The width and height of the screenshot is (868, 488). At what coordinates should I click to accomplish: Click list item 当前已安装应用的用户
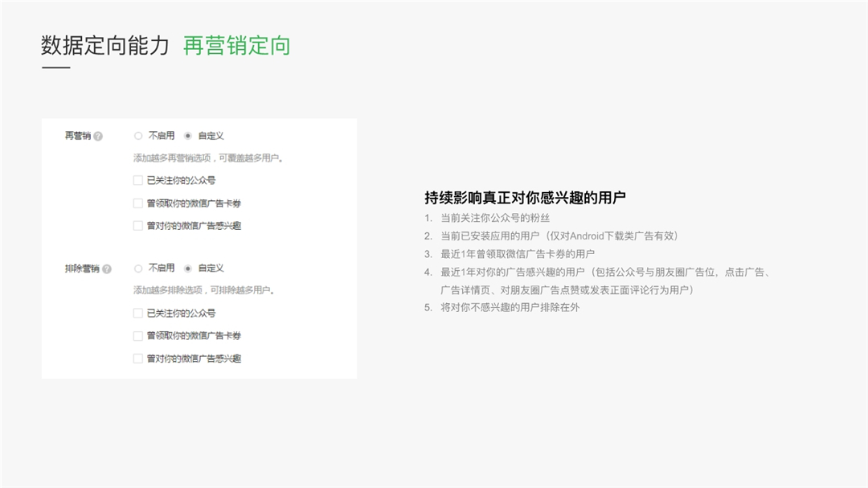(559, 236)
